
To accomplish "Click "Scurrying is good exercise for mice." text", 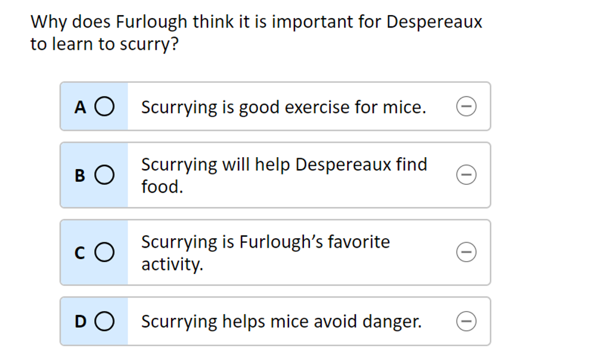I will tap(284, 107).
